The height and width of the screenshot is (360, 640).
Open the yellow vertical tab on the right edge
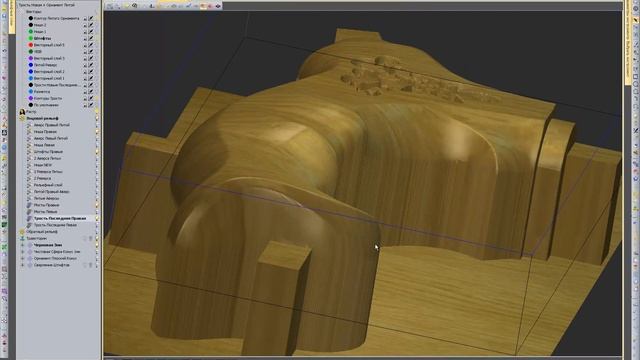point(628,43)
